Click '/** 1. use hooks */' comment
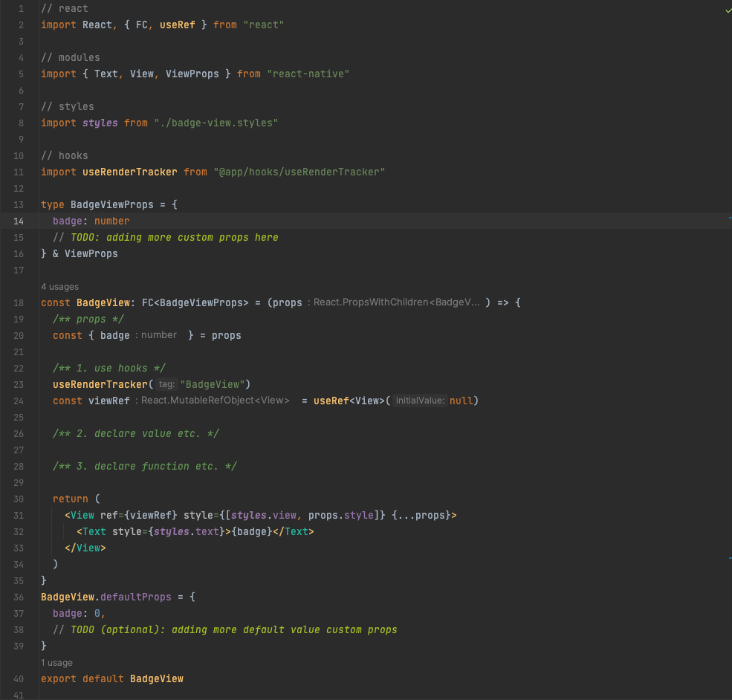Image resolution: width=732 pixels, height=700 pixels. pyautogui.click(x=108, y=368)
